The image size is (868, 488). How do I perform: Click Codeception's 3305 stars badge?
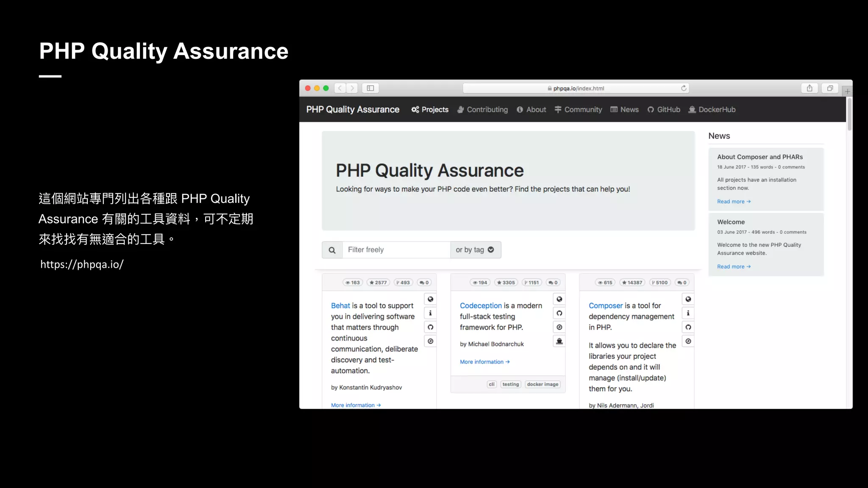(x=506, y=283)
